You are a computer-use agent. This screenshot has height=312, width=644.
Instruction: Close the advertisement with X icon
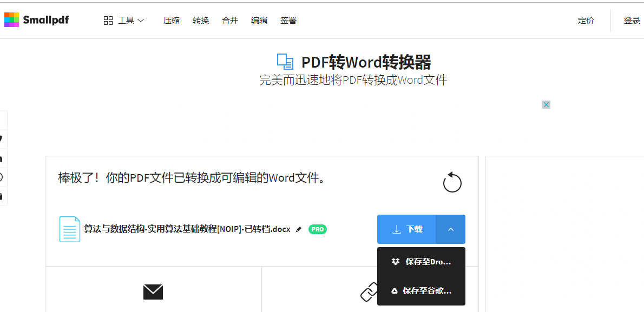coord(546,105)
